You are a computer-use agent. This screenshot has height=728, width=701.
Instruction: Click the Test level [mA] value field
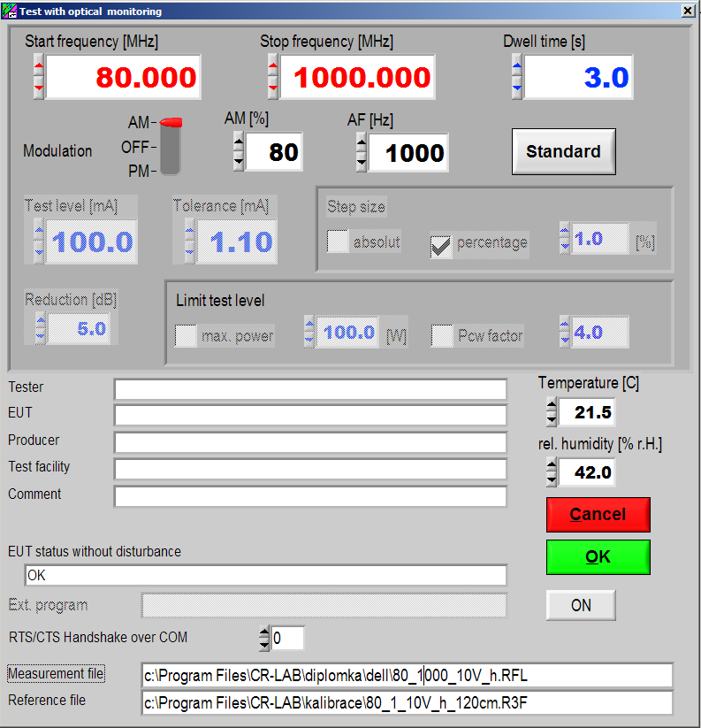click(x=91, y=241)
